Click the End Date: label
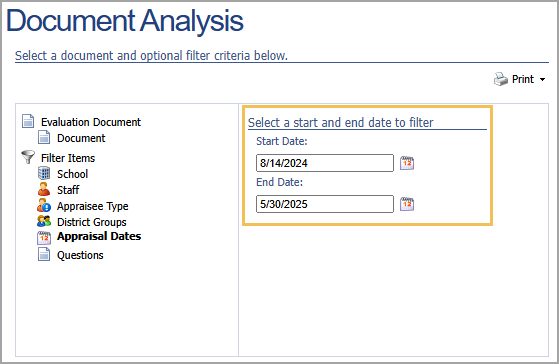 [280, 183]
